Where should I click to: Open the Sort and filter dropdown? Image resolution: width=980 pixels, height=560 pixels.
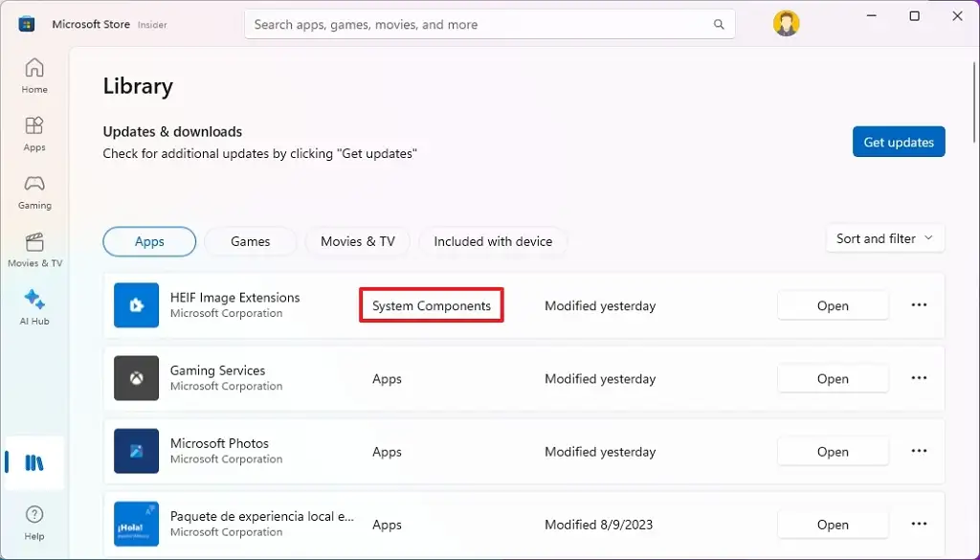pos(883,237)
